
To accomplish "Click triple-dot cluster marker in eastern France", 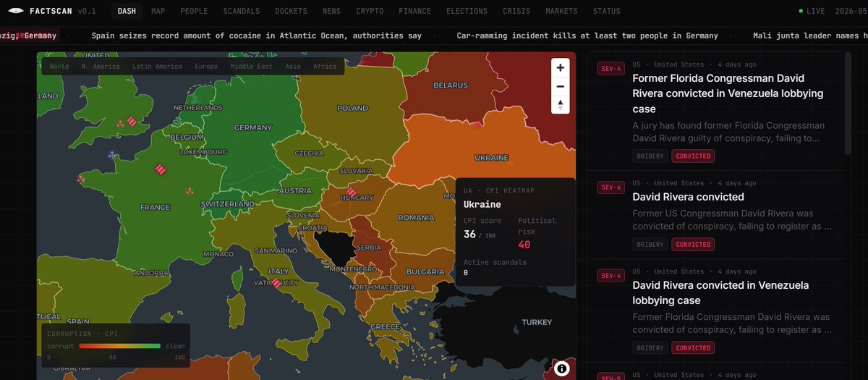I will 190,191.
